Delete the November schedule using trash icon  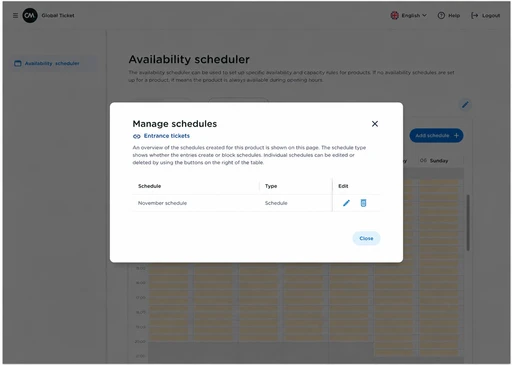(x=363, y=203)
